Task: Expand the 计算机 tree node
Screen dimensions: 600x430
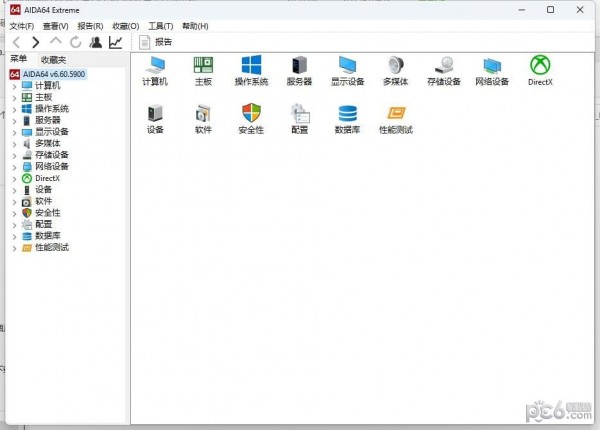Action: [x=14, y=86]
